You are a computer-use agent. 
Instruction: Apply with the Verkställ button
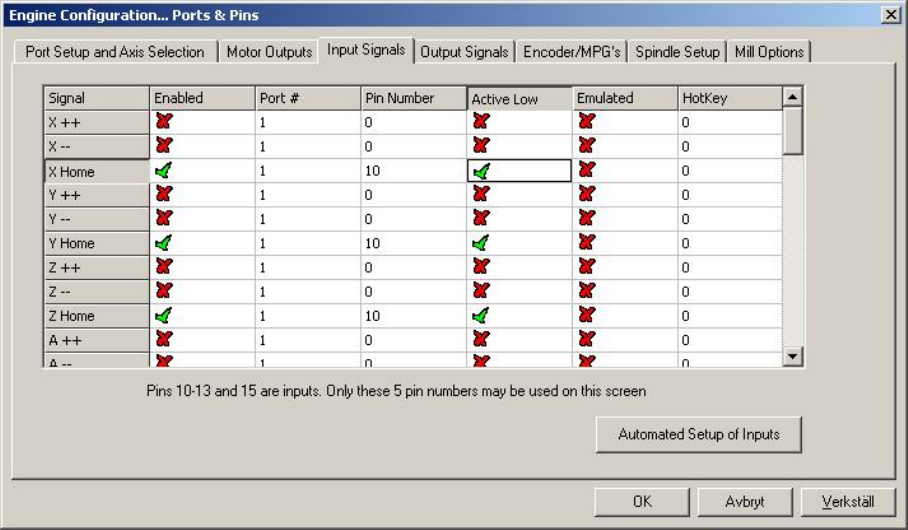coord(848,502)
